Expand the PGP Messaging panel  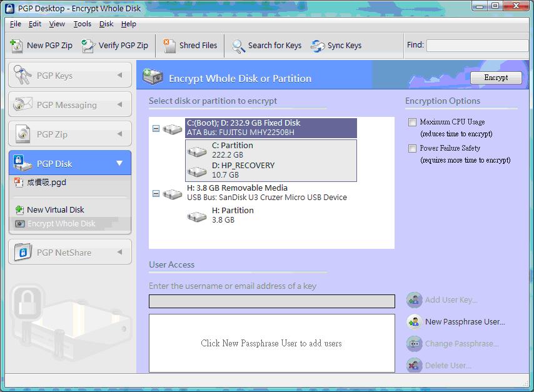point(119,105)
